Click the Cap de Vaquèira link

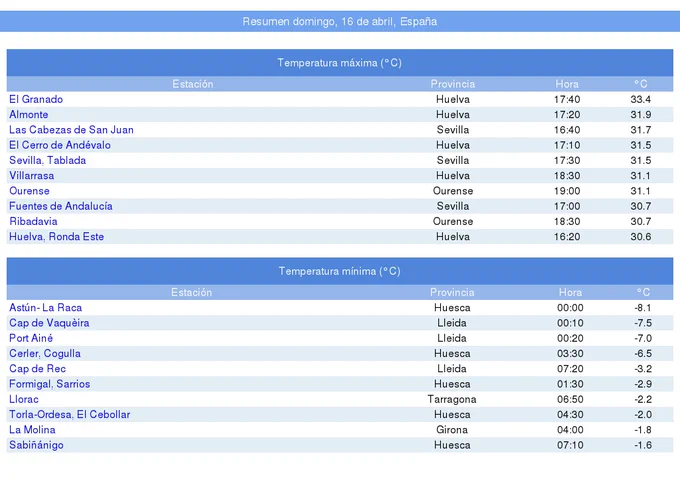point(49,323)
